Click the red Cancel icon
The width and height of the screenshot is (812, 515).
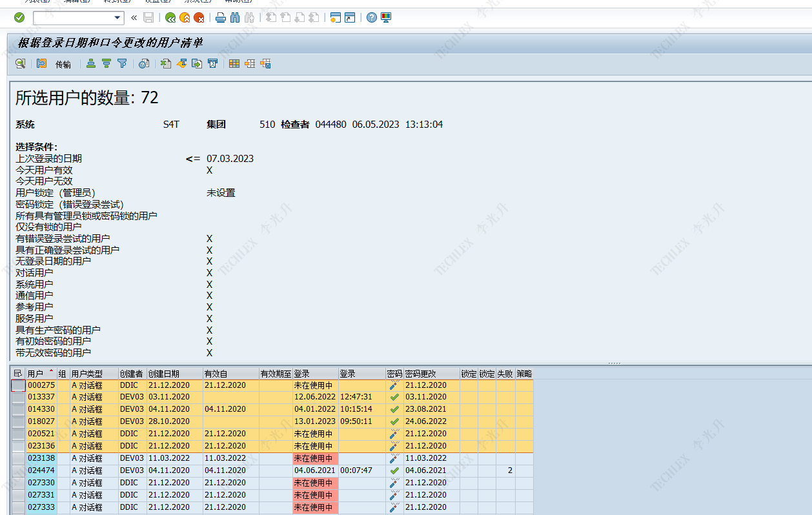(x=199, y=17)
